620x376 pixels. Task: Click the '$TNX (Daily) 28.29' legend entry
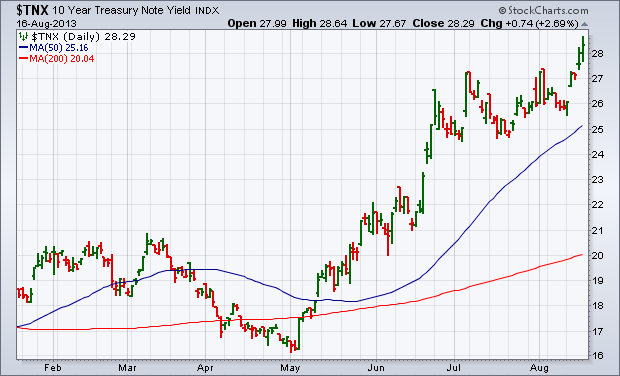(x=83, y=37)
